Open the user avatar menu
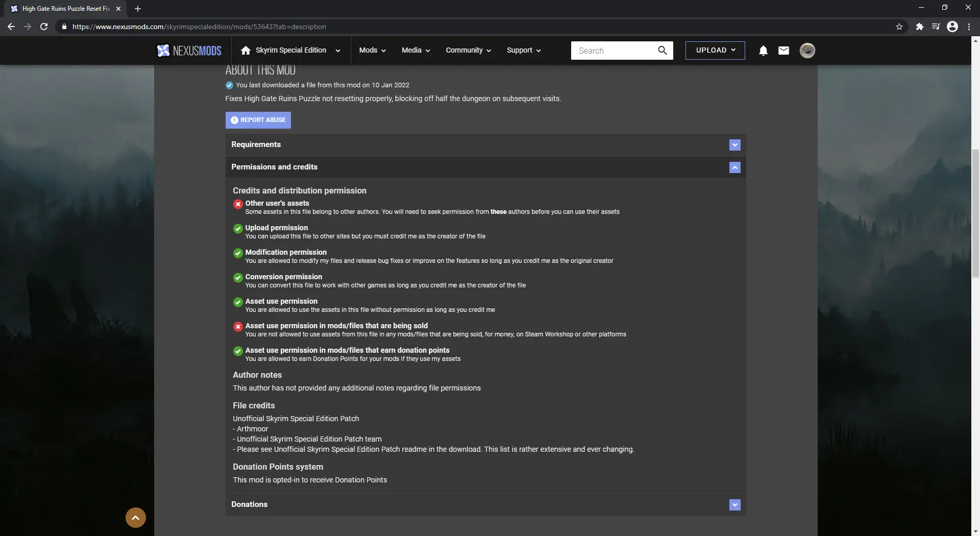This screenshot has height=536, width=980. [x=807, y=51]
